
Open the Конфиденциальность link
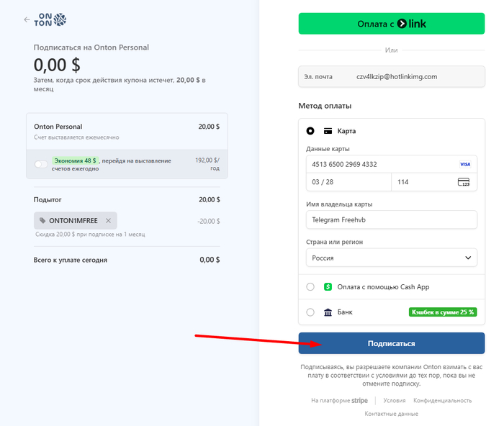[x=443, y=400]
